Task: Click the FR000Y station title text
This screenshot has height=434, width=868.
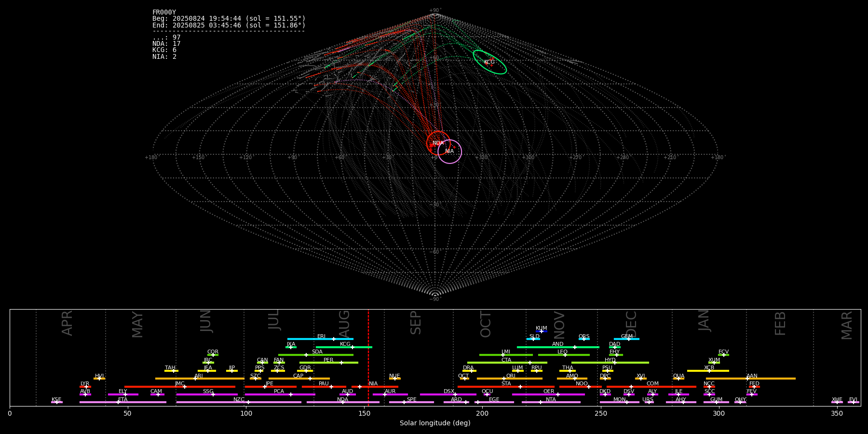Action: point(164,13)
